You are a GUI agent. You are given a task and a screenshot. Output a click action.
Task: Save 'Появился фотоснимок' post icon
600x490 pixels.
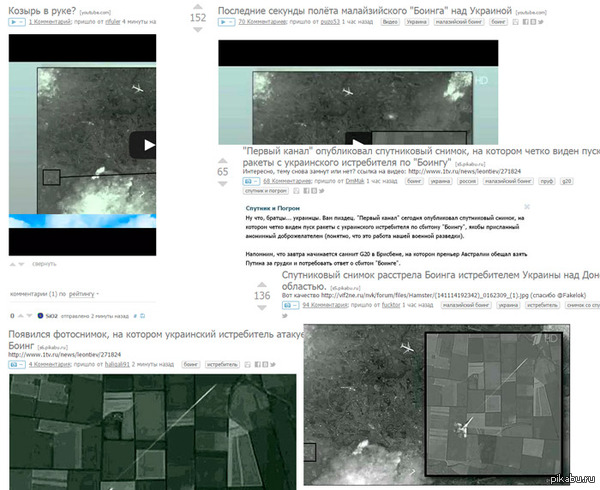click(248, 365)
